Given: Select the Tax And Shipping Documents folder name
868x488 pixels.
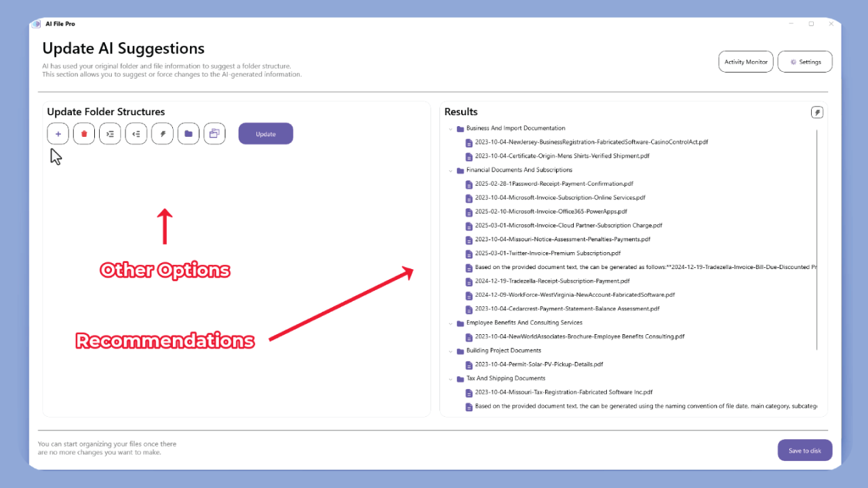Looking at the screenshot, I should coord(506,378).
